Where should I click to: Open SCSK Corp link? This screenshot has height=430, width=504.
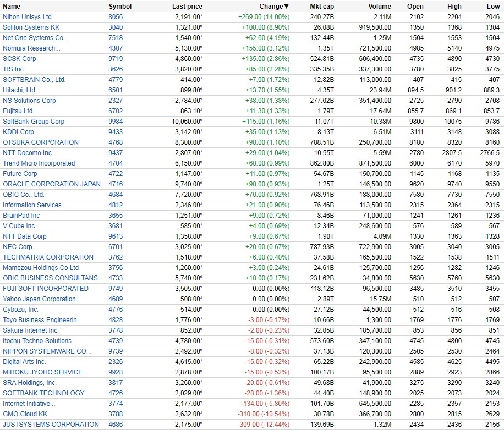(19, 59)
